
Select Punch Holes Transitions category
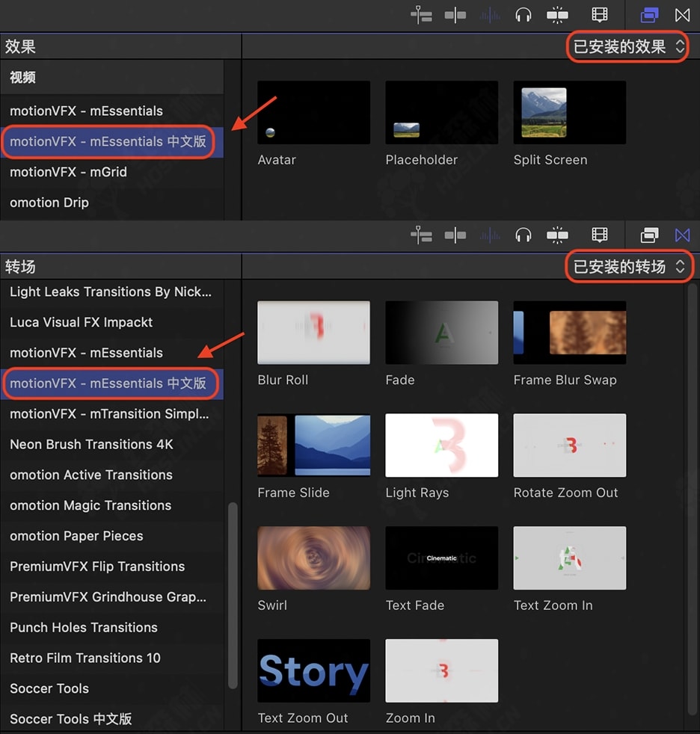(x=112, y=627)
